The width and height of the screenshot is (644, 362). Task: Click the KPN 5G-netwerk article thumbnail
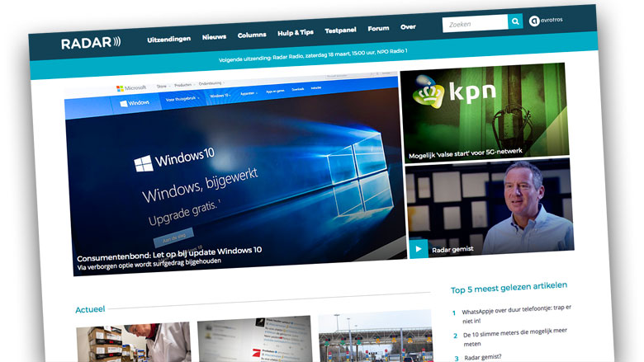pos(484,107)
